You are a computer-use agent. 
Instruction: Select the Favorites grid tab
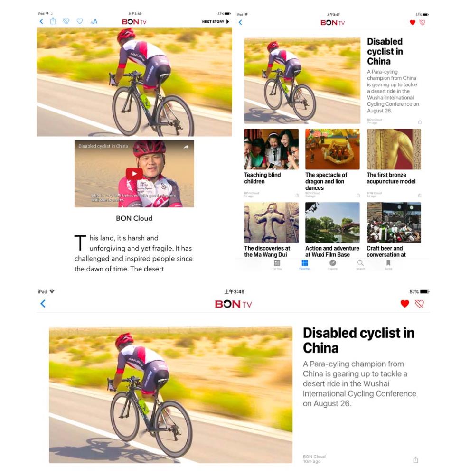305,264
